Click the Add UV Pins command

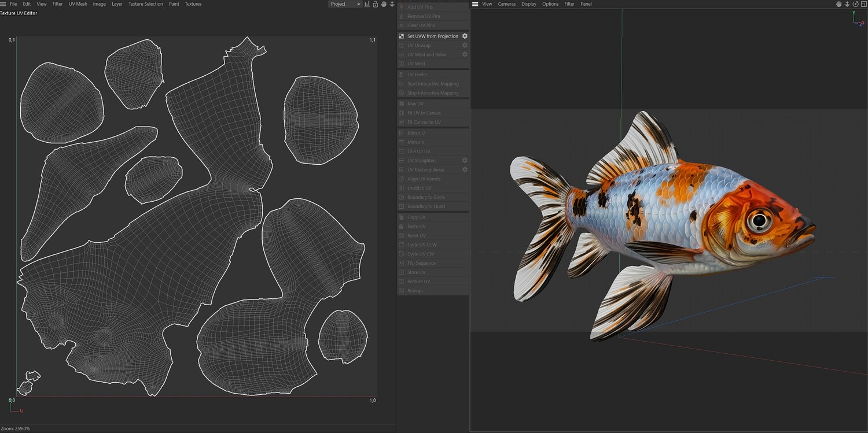[433, 7]
